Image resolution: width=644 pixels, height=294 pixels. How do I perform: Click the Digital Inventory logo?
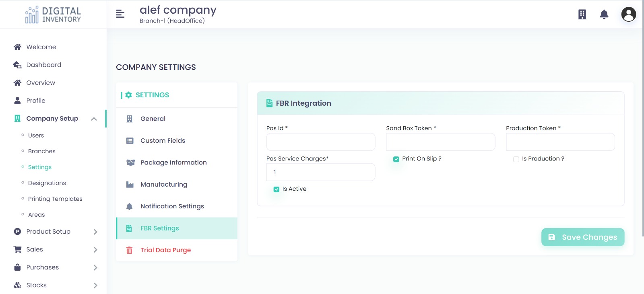[x=53, y=14]
